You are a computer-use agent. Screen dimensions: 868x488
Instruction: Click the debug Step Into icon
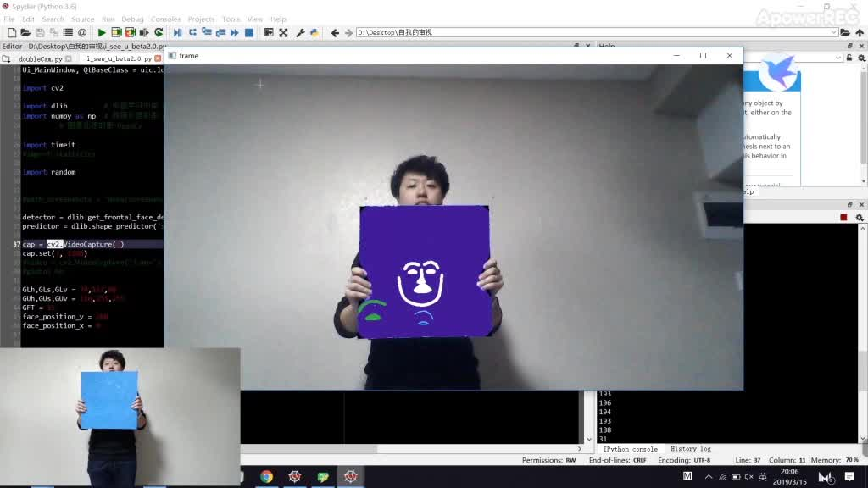point(207,33)
